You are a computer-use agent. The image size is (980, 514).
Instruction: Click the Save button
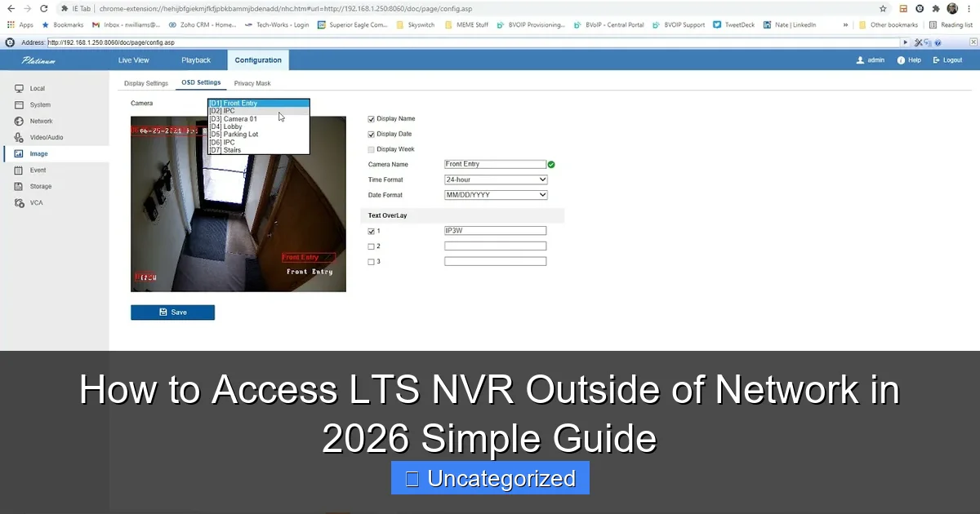click(x=172, y=312)
